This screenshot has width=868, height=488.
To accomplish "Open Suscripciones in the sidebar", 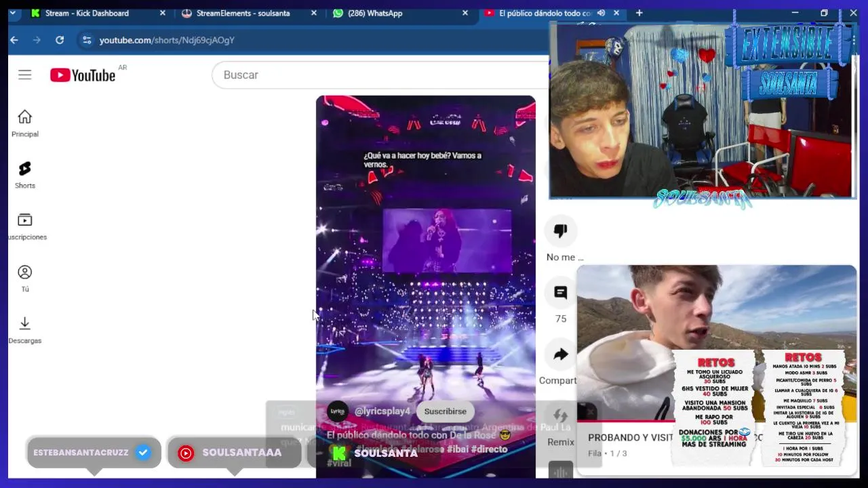I will click(25, 226).
